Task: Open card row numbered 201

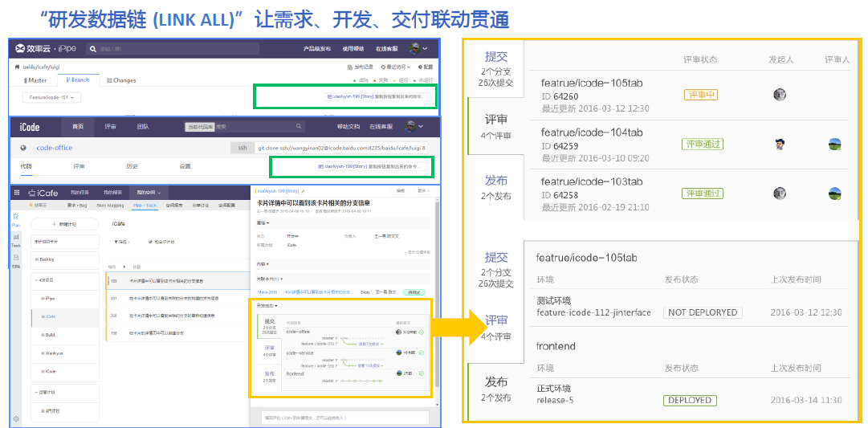Action: (177, 299)
